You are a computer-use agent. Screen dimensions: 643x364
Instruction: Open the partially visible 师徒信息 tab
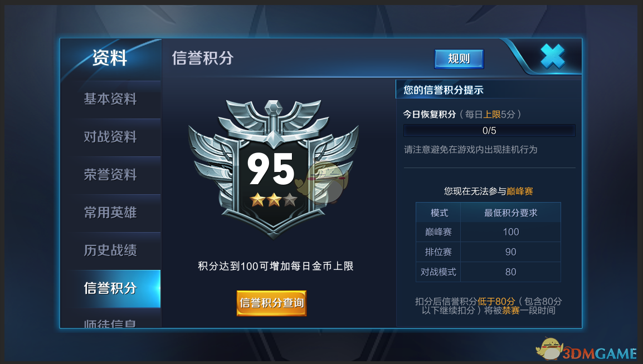click(x=110, y=320)
